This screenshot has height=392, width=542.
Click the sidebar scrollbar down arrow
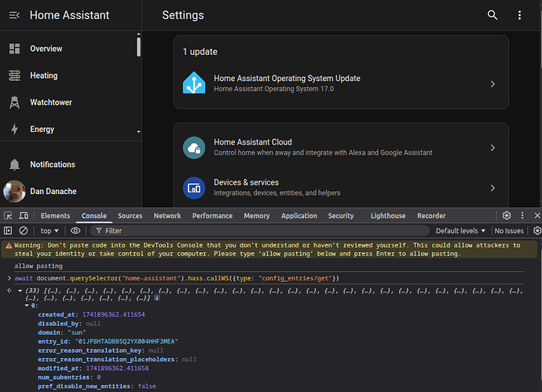(138, 132)
